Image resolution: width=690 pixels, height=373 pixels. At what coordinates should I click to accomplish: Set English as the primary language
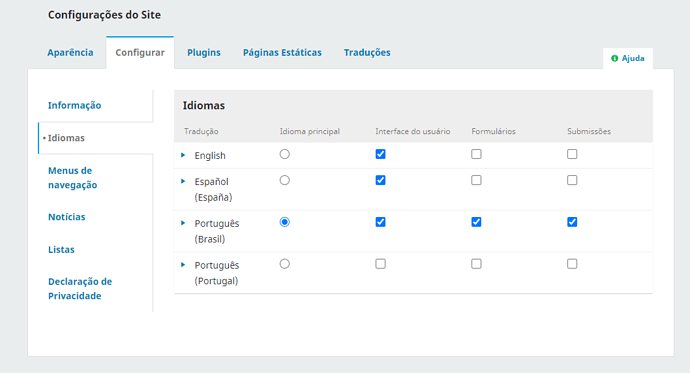coord(285,154)
